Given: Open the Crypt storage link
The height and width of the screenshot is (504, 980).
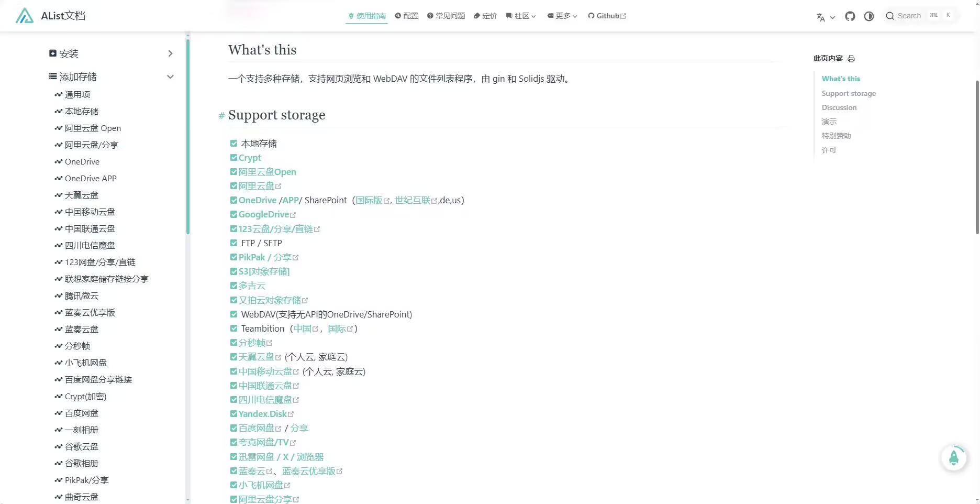Looking at the screenshot, I should coord(250,158).
